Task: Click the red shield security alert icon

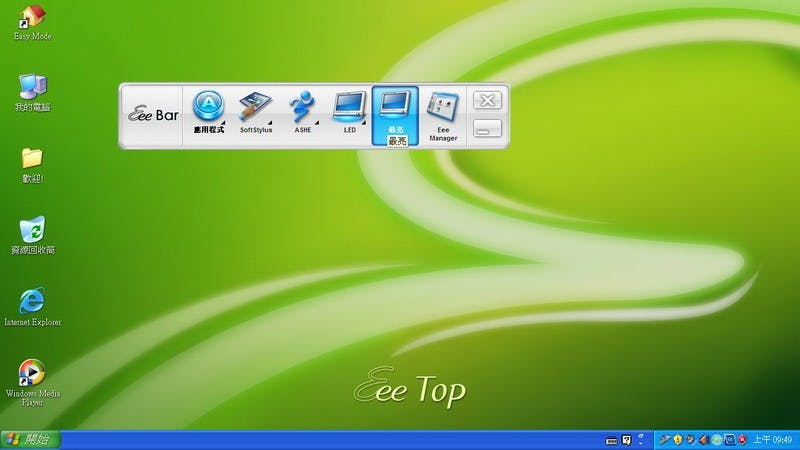Action: (743, 439)
